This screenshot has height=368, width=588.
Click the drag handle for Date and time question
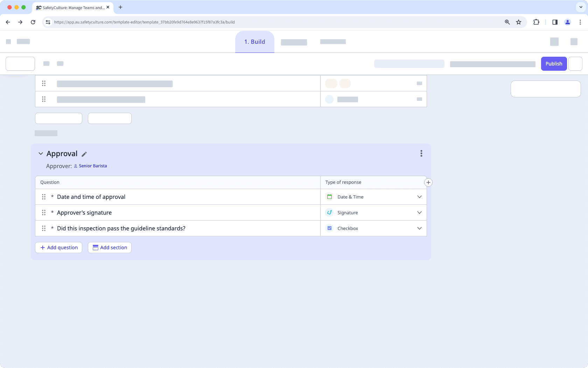coord(44,197)
